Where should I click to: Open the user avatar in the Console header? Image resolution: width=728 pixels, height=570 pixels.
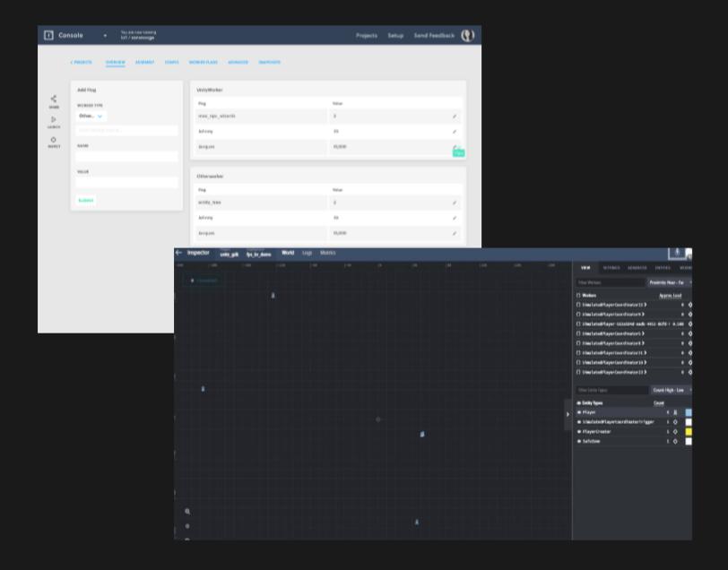(467, 35)
